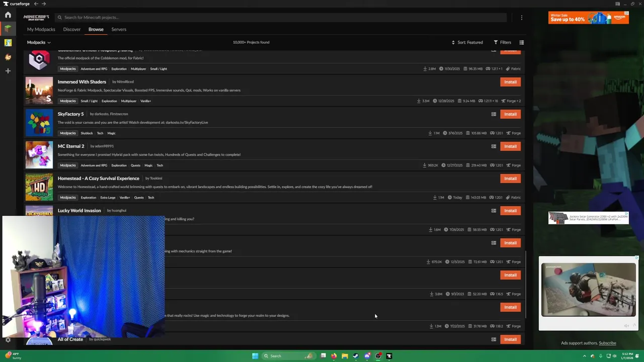The width and height of the screenshot is (644, 362).
Task: Switch to My Modpacks tab
Action: click(41, 29)
